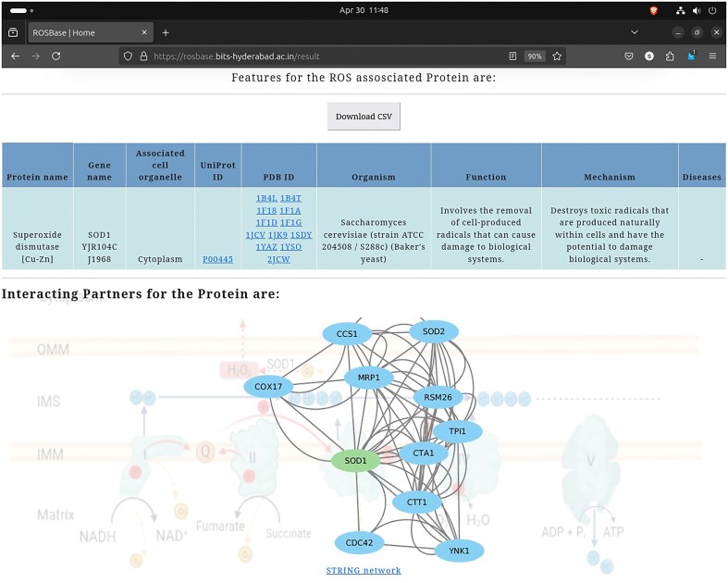
Task: Switch to the ROSBase | Home tab
Action: [91, 32]
